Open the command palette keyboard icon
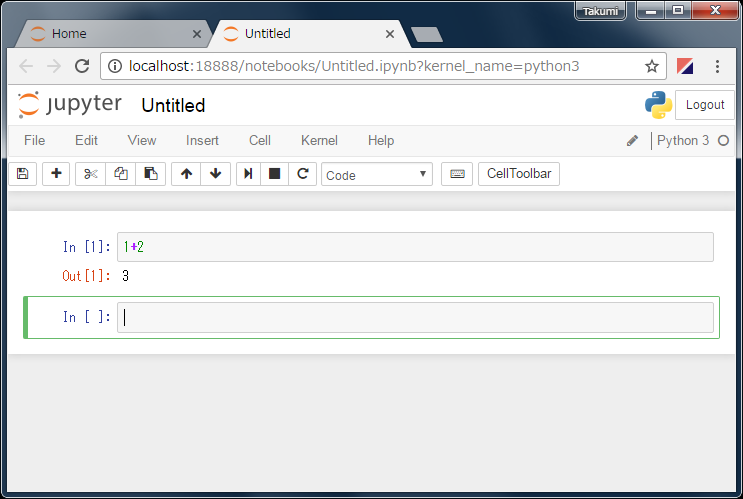 click(457, 174)
